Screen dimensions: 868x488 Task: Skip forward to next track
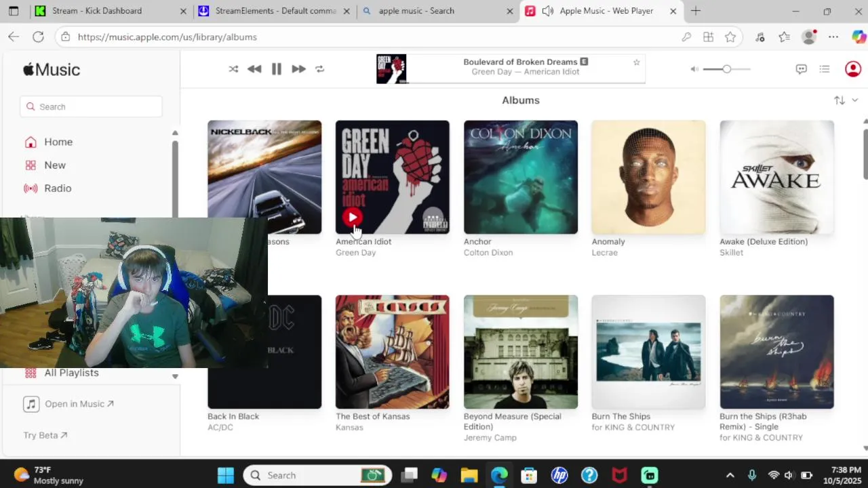298,69
